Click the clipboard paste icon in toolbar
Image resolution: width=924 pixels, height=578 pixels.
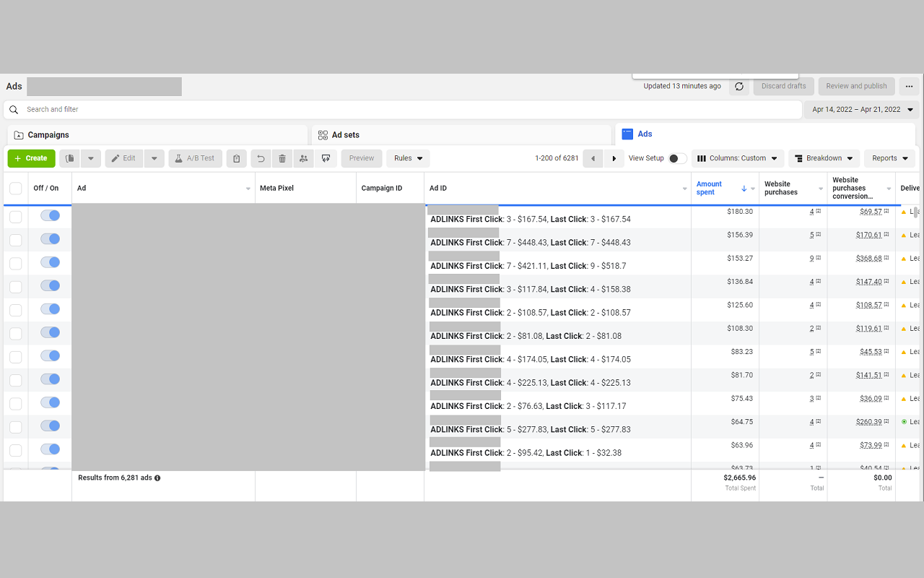click(236, 158)
